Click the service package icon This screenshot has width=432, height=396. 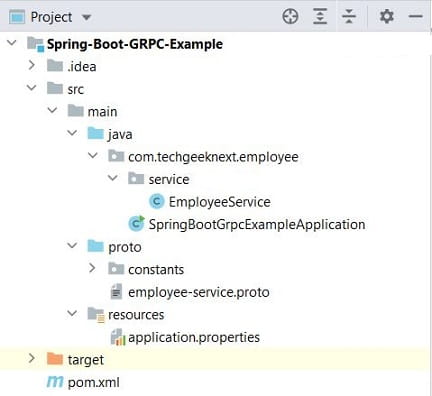(x=136, y=178)
